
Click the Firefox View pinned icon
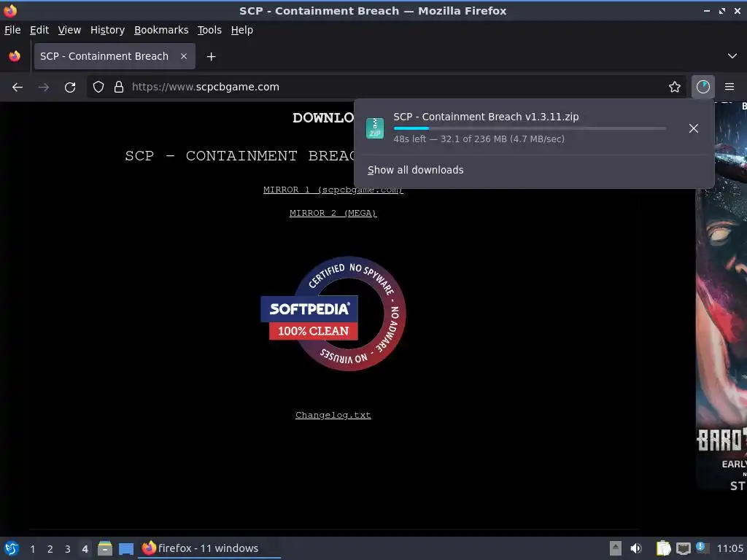coord(15,56)
